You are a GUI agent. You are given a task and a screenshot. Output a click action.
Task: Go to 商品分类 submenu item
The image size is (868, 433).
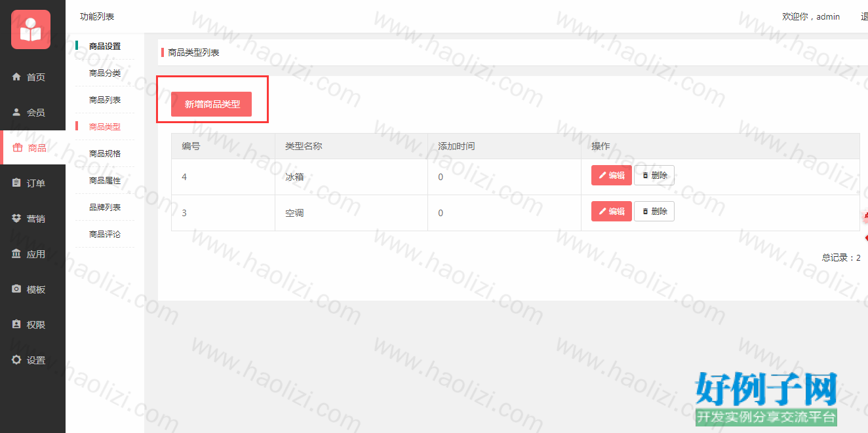click(x=105, y=73)
